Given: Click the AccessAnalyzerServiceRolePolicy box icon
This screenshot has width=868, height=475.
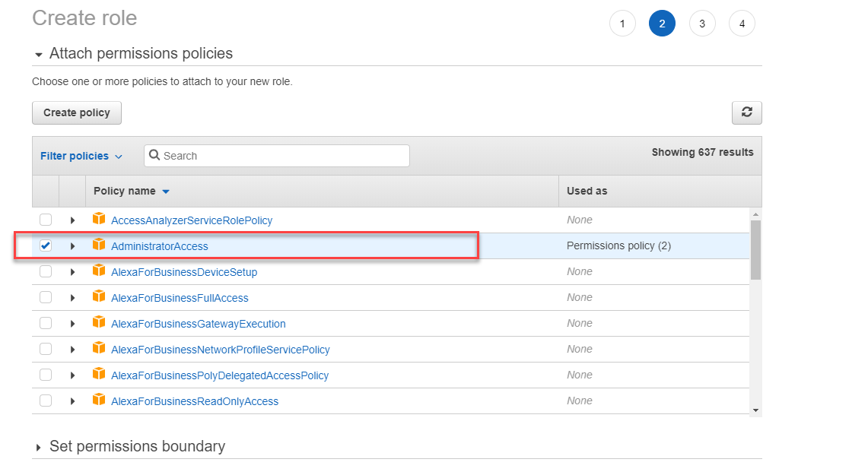Looking at the screenshot, I should 98,219.
